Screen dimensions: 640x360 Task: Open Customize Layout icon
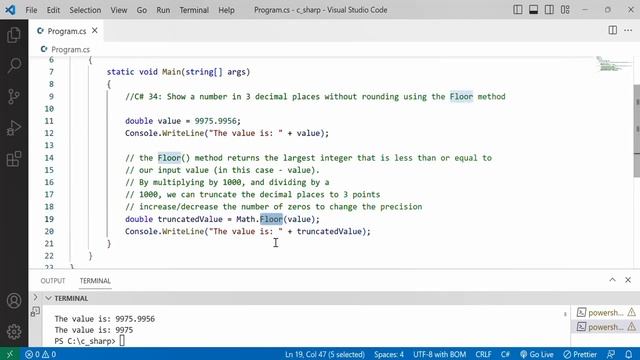(565, 9)
